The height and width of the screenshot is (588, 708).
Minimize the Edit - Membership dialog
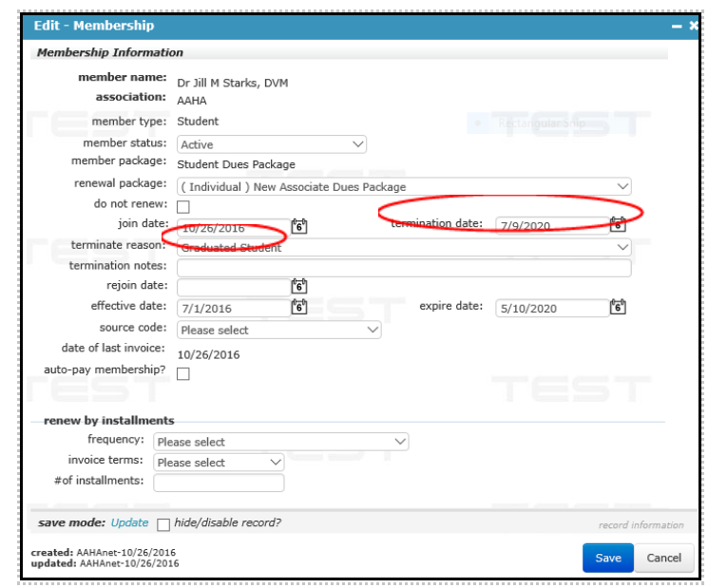point(677,27)
